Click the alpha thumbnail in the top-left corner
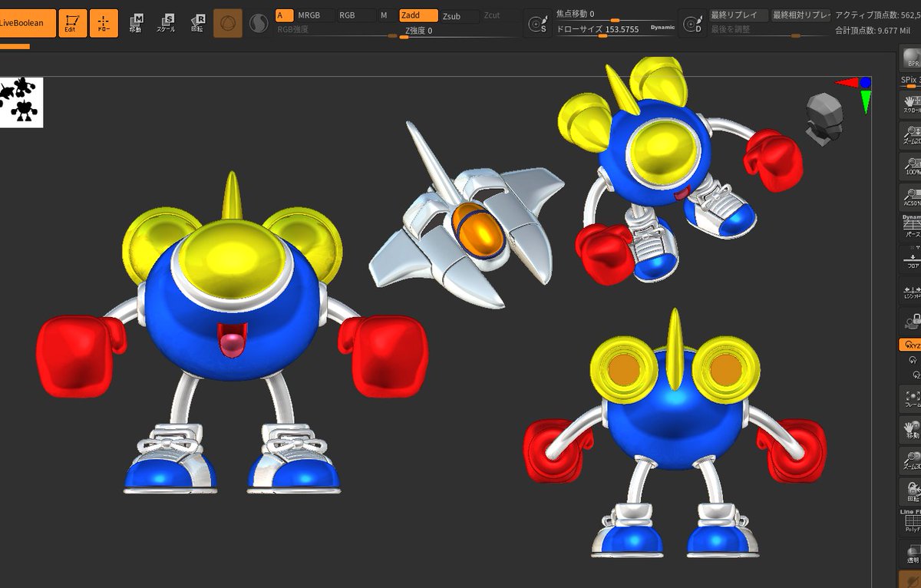Image resolution: width=921 pixels, height=588 pixels. click(21, 101)
